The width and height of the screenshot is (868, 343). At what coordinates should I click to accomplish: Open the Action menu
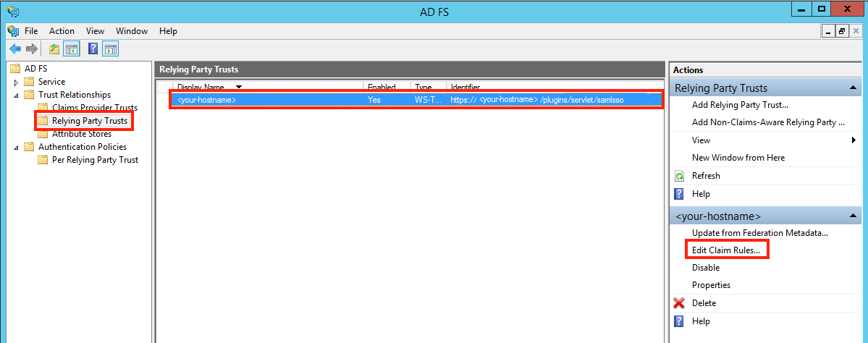coord(62,31)
